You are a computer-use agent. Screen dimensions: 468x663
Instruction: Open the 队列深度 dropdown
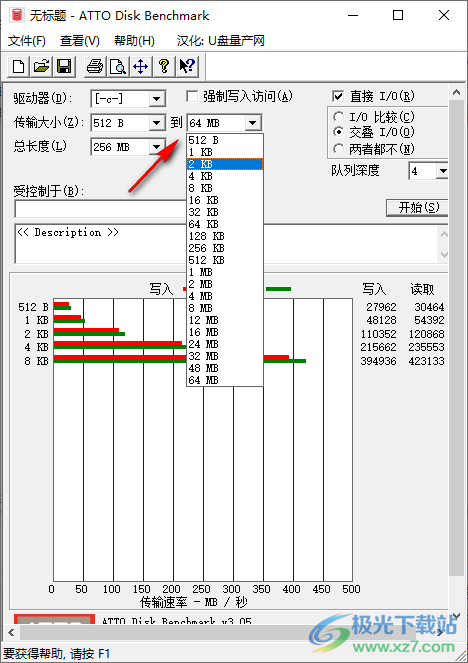pyautogui.click(x=442, y=171)
